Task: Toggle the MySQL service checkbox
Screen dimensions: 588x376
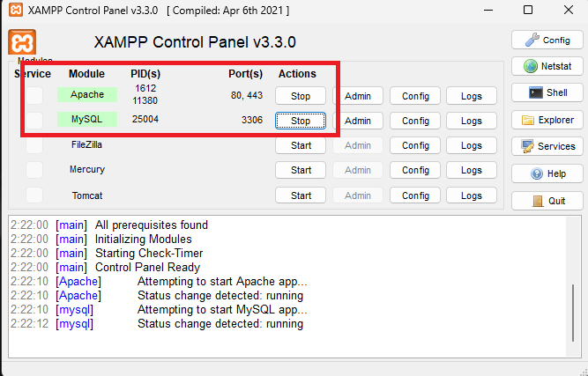Action: (x=33, y=120)
